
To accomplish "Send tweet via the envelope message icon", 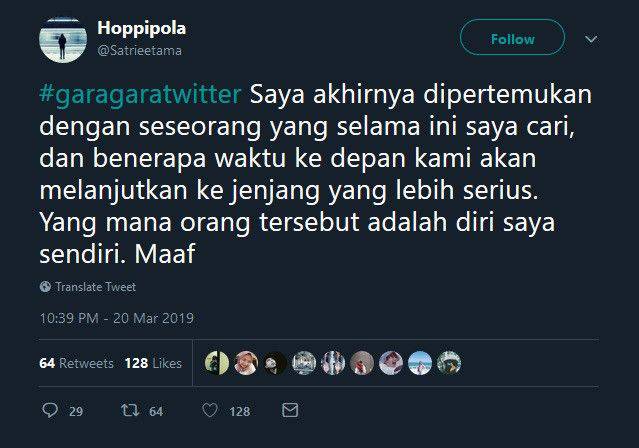I will tap(290, 410).
